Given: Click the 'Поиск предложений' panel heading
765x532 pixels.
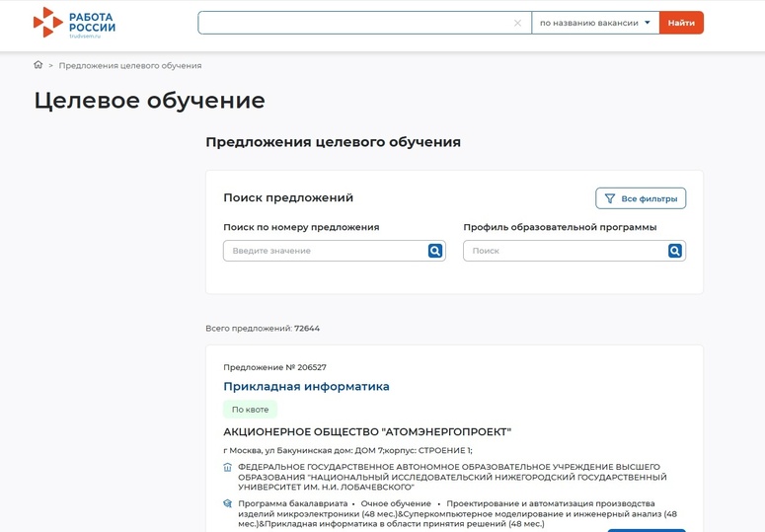Looking at the screenshot, I should pos(288,197).
